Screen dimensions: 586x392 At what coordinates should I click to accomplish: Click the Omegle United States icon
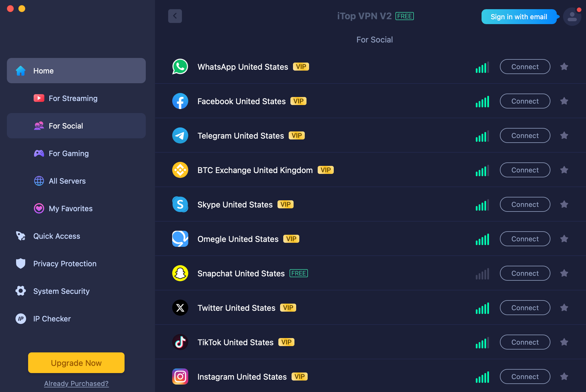180,239
